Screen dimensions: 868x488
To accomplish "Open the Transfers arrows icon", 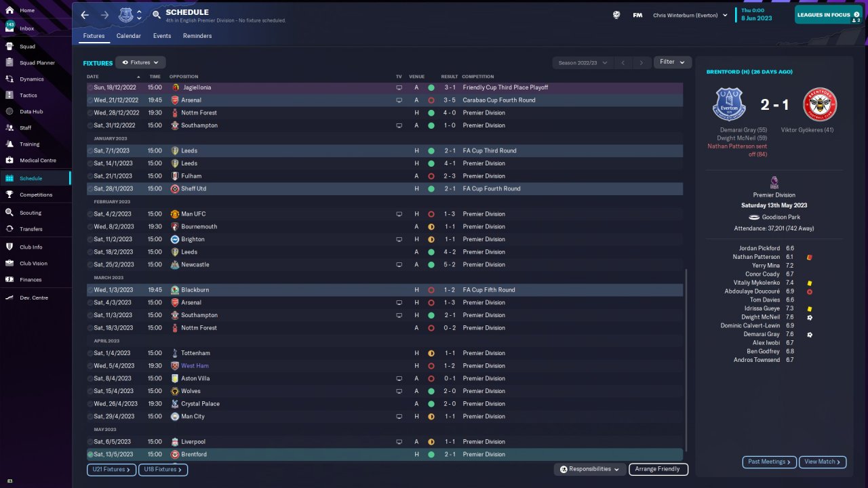I will click(9, 229).
